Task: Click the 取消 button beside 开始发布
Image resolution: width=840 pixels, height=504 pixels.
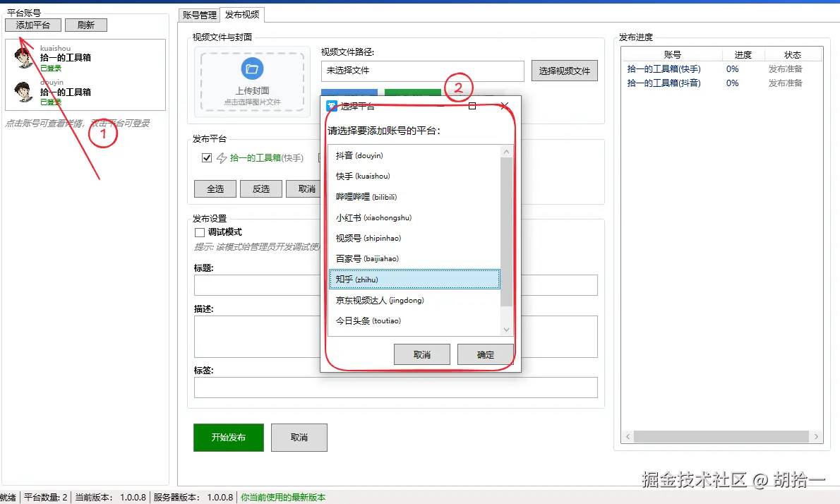Action: [x=299, y=438]
